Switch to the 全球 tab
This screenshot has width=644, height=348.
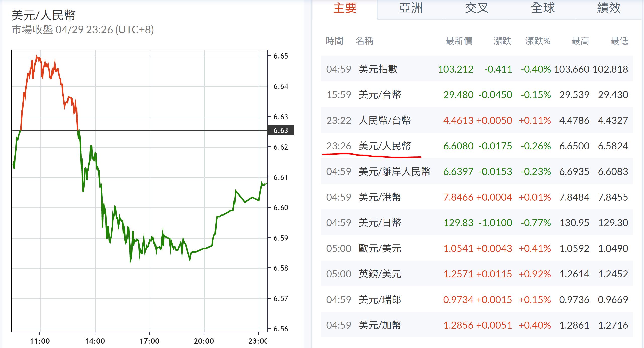[543, 8]
